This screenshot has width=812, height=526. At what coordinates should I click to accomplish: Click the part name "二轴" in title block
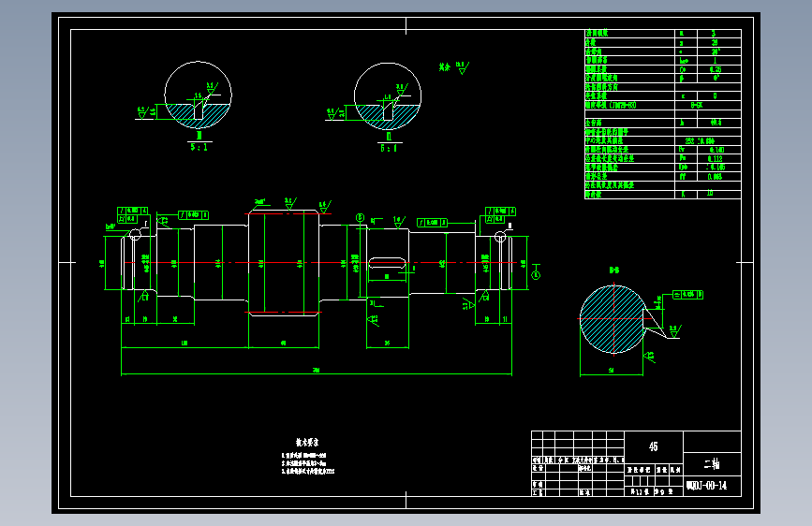coord(712,463)
